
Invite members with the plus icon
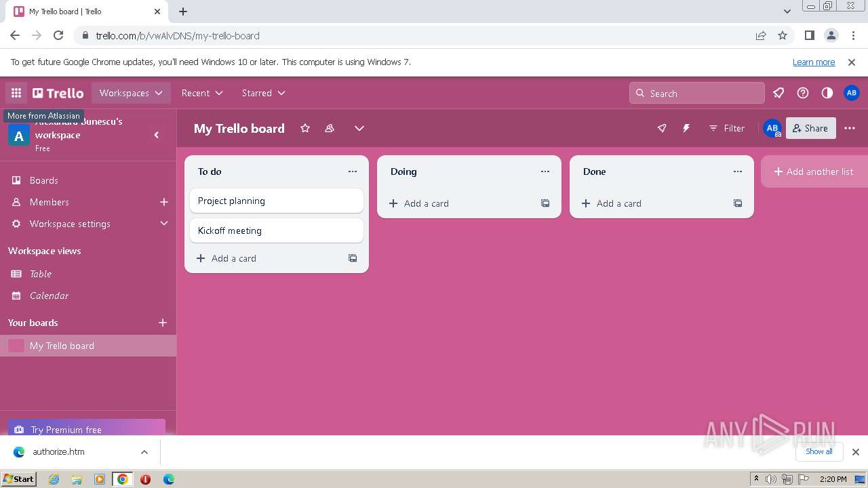coord(163,202)
